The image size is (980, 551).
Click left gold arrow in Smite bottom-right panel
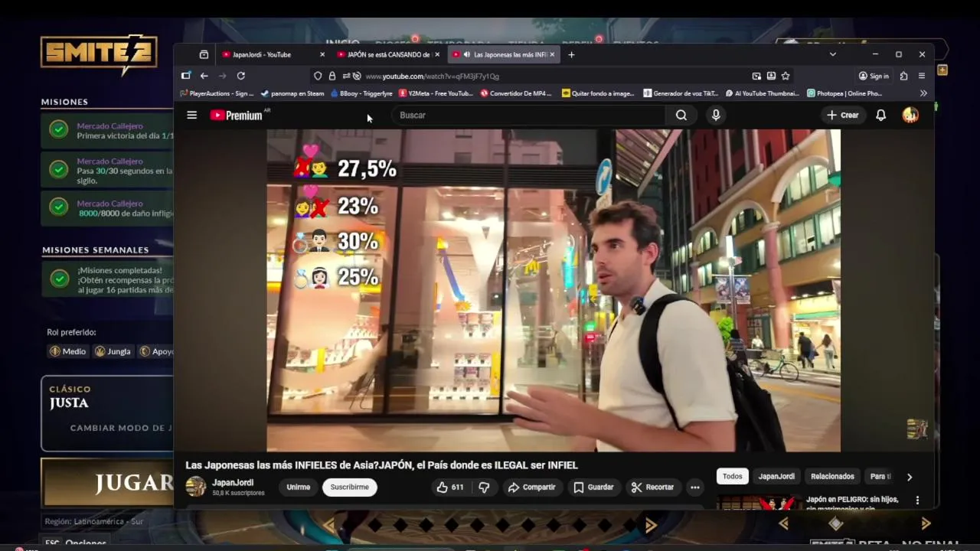[784, 523]
